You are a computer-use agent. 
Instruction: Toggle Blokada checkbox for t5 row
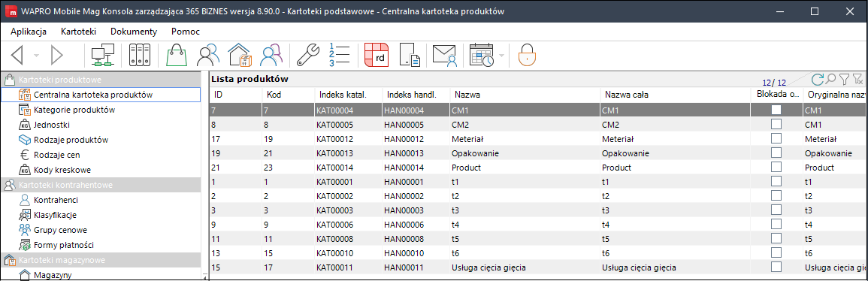tap(776, 239)
